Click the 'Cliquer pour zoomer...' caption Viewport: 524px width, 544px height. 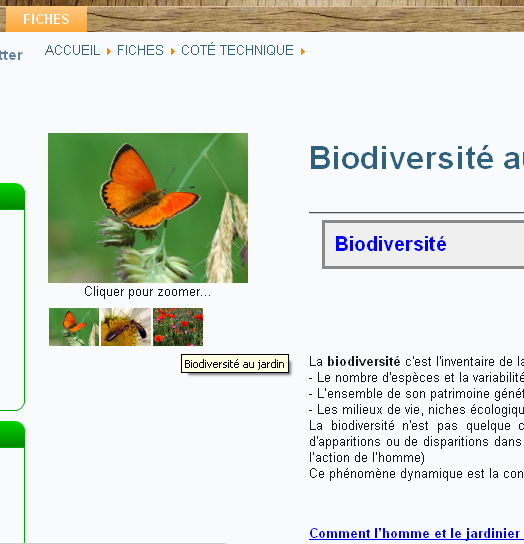[147, 292]
